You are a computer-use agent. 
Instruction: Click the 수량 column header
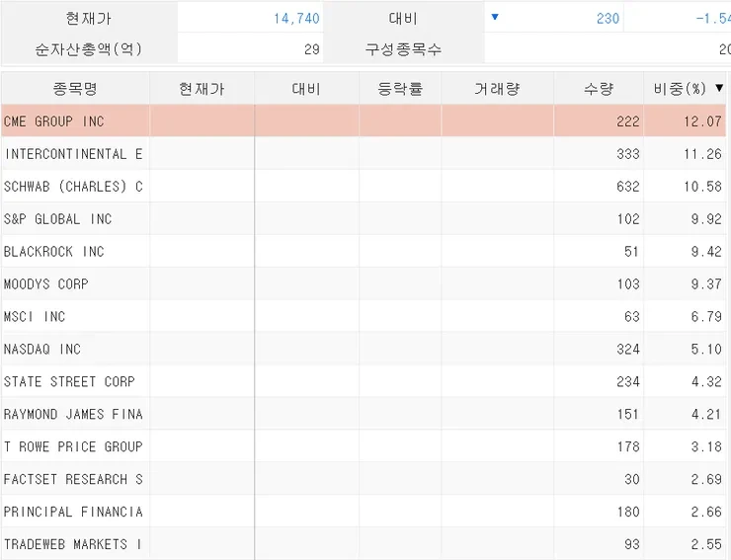[x=599, y=88]
